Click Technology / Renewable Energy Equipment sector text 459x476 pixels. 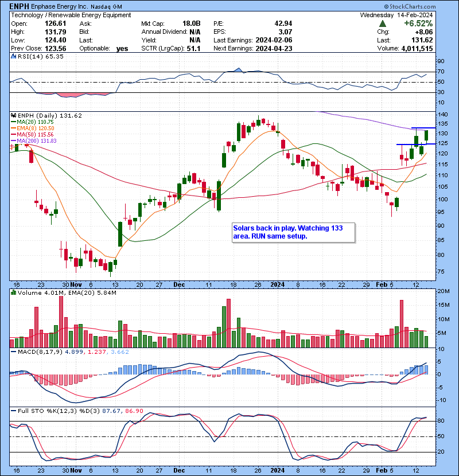(71, 15)
